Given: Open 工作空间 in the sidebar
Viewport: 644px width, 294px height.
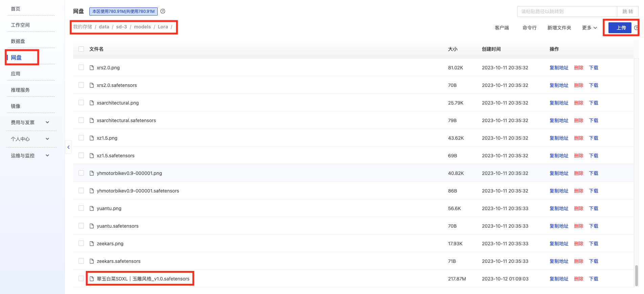Looking at the screenshot, I should pyautogui.click(x=20, y=25).
